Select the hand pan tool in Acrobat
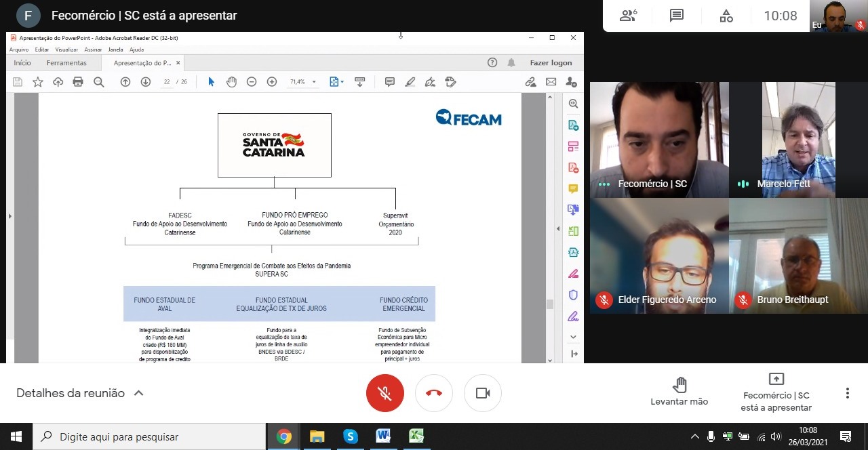This screenshot has height=450, width=868. pos(231,82)
